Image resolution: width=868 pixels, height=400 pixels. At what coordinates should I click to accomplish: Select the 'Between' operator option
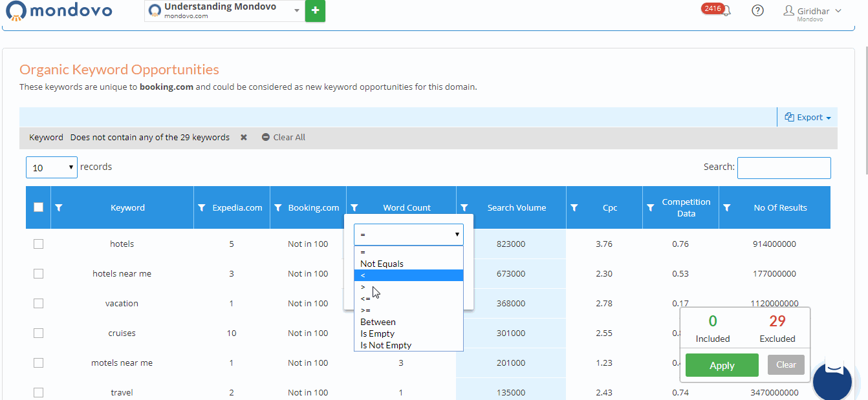(409, 322)
